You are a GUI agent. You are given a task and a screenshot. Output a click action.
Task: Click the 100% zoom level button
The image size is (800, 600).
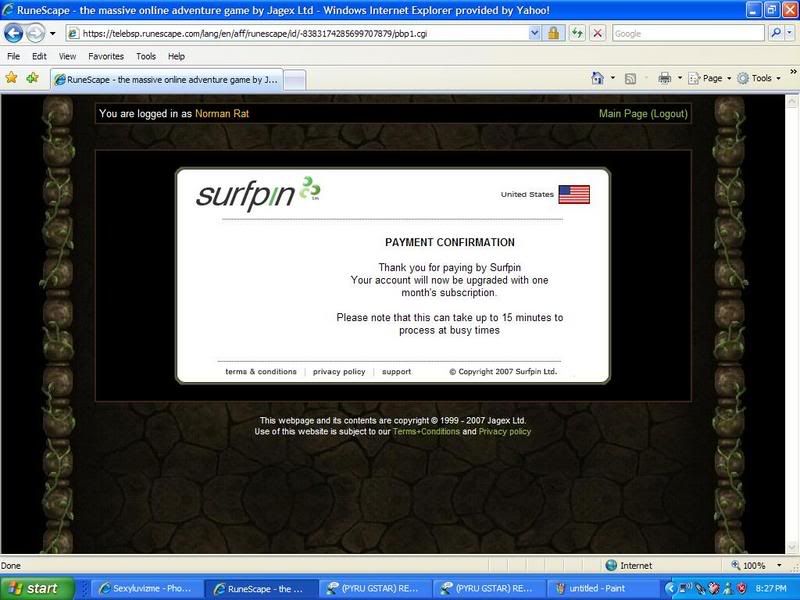click(748, 565)
